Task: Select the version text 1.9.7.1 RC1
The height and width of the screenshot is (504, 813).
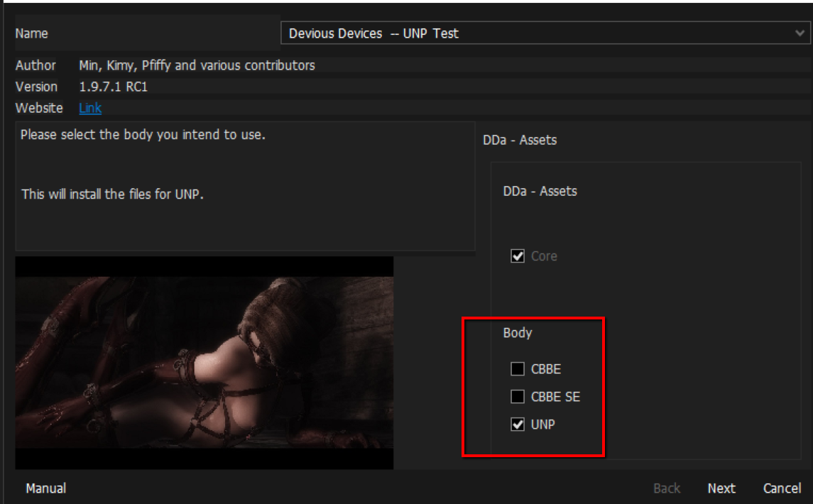Action: [x=113, y=87]
